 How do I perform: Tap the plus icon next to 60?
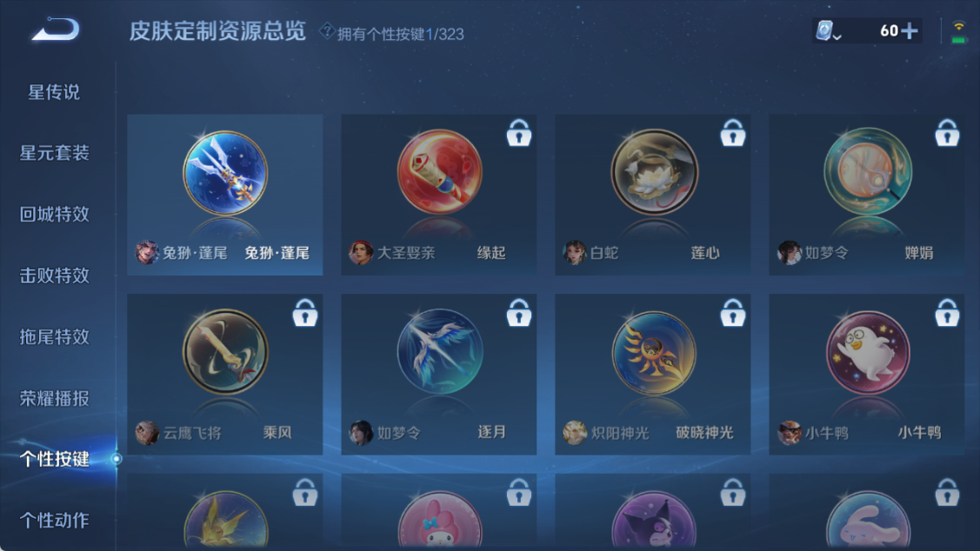coord(910,30)
